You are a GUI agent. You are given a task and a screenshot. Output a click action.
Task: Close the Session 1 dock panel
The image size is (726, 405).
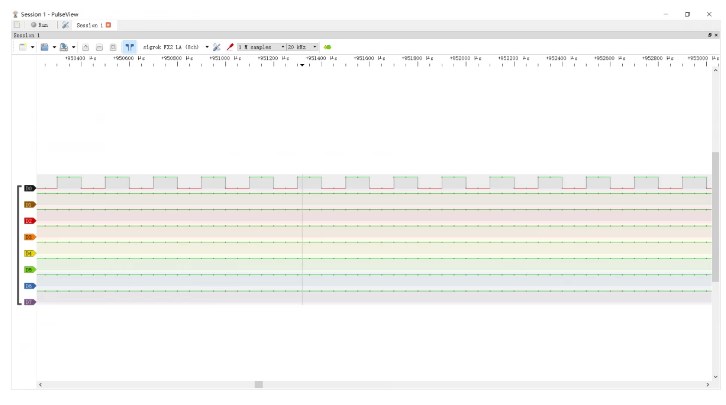click(x=716, y=35)
